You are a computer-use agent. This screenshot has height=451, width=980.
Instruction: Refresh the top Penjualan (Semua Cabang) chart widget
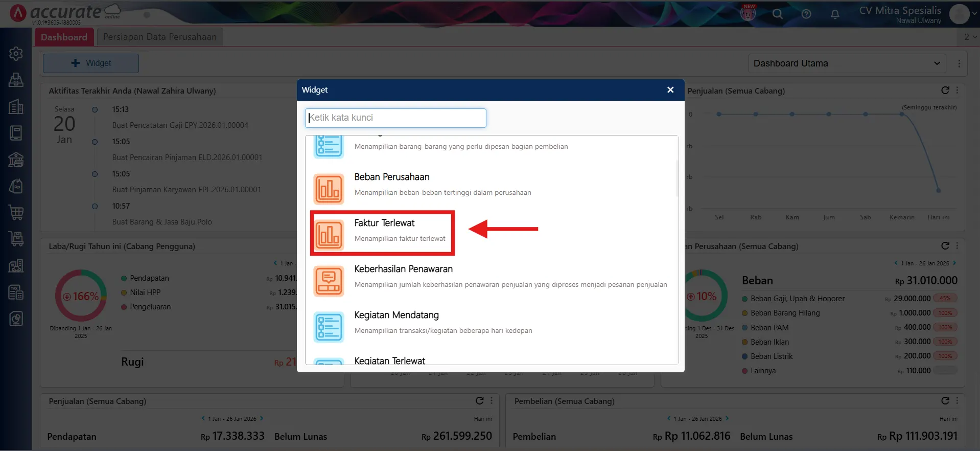(x=945, y=91)
